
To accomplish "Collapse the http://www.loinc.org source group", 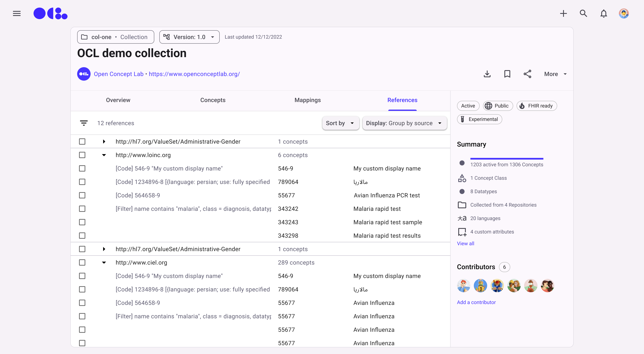I will click(x=104, y=155).
